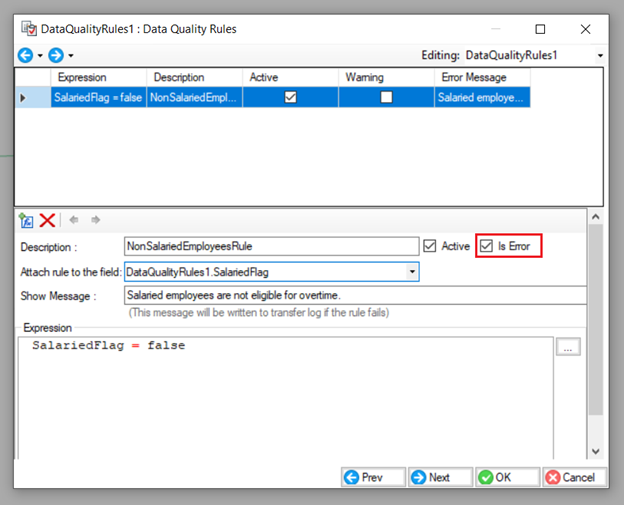Toggle the Is Error checkbox
Screen dimensions: 624x505
(x=487, y=246)
